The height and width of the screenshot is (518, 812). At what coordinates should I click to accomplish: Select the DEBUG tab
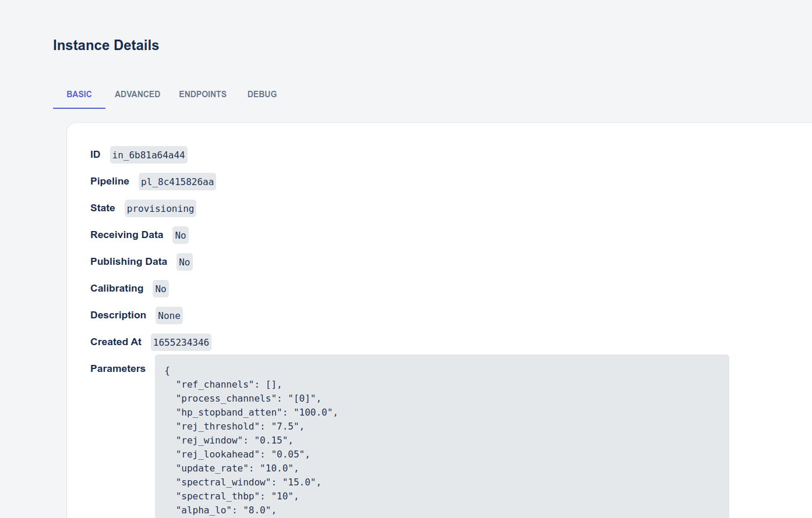[x=262, y=94]
